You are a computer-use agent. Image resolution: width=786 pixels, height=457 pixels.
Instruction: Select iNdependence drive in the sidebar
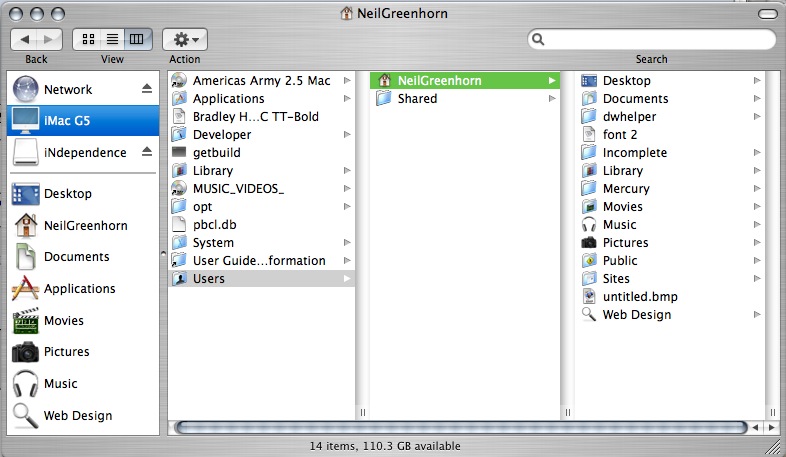point(83,152)
